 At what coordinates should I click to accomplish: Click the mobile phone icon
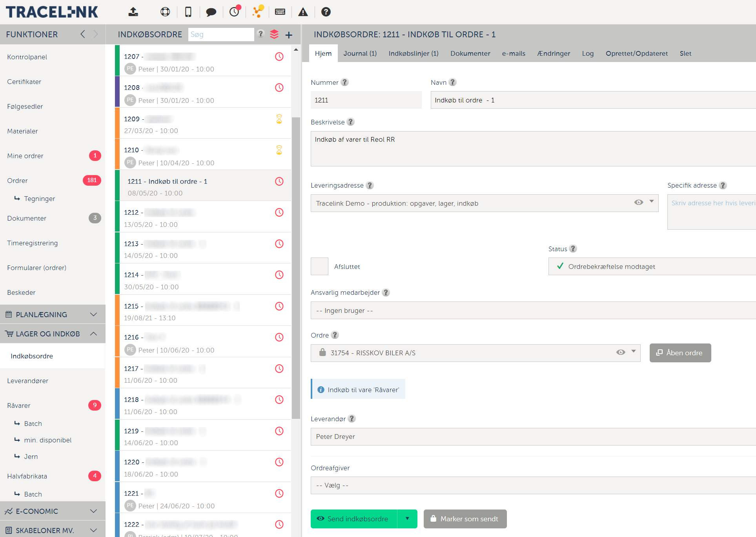coord(188,12)
